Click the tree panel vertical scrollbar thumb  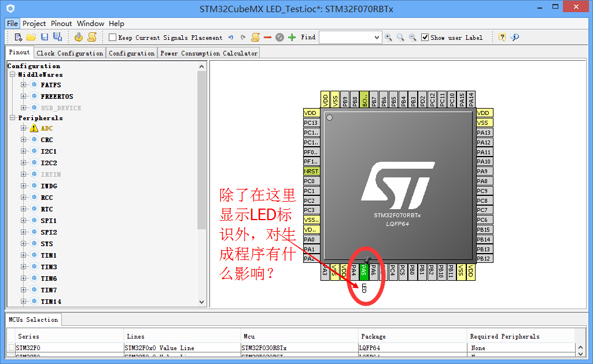click(201, 149)
